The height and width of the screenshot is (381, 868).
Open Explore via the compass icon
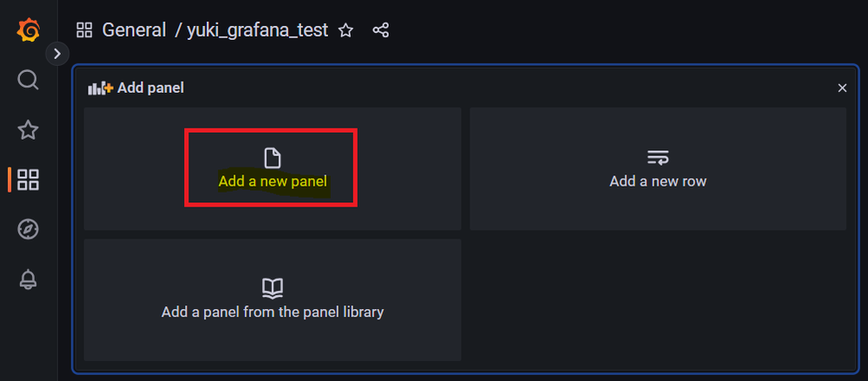[28, 229]
